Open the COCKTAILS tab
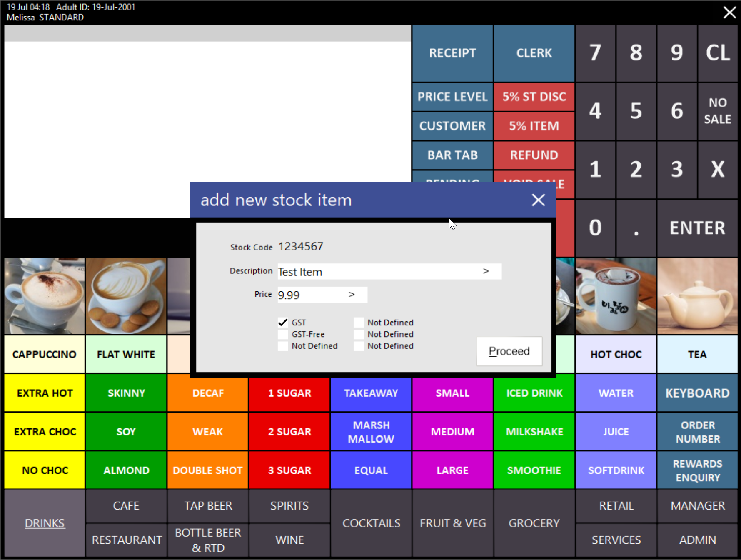This screenshot has height=560, width=741. pos(371,523)
